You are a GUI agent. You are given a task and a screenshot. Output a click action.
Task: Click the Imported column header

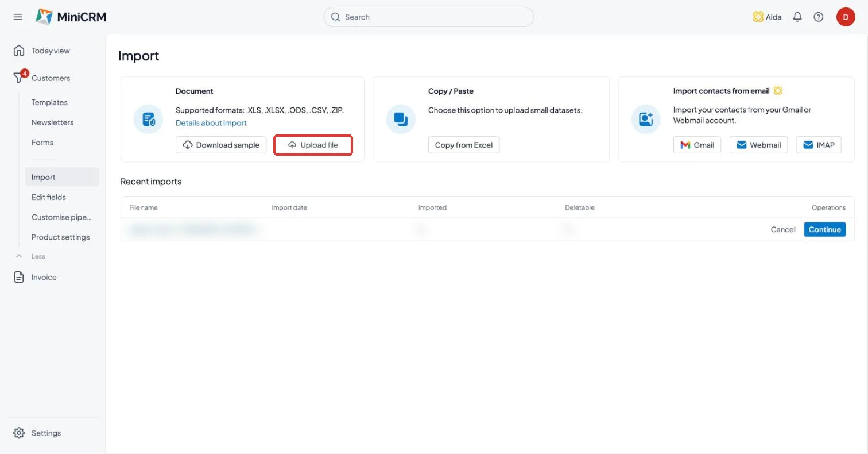pos(432,207)
